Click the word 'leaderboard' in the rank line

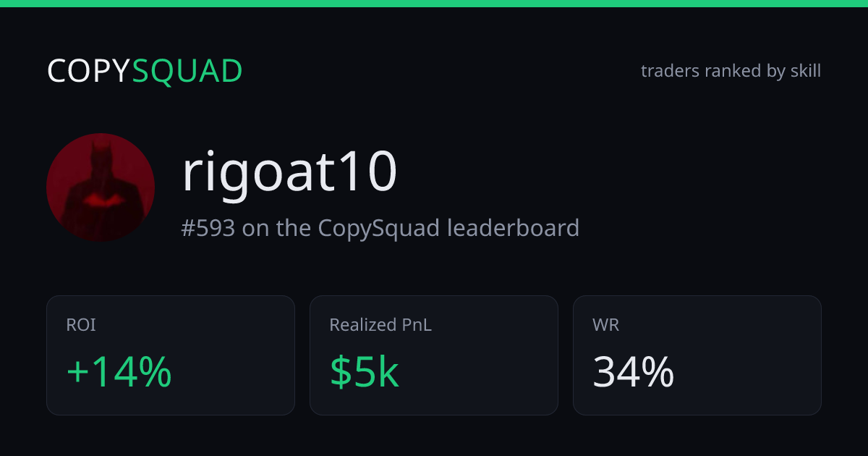tap(513, 228)
